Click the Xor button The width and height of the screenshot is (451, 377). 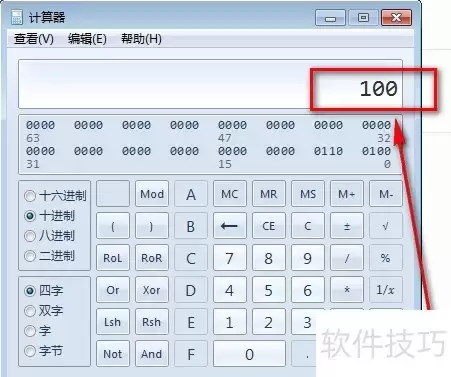[152, 290]
